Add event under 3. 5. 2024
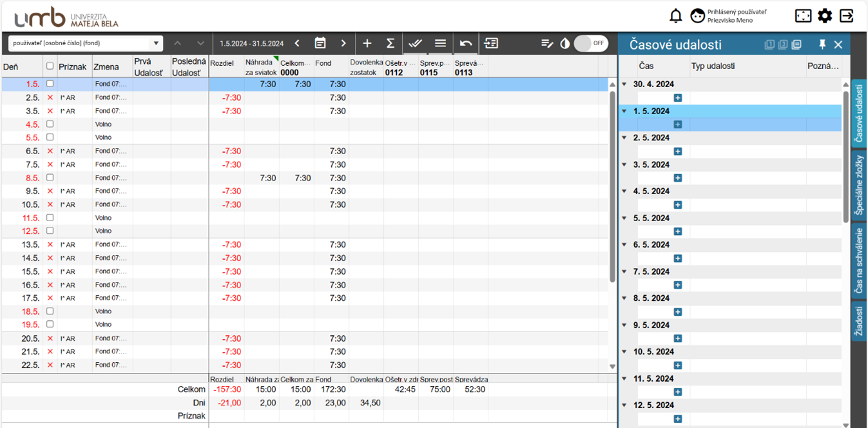The width and height of the screenshot is (868, 428). tap(678, 178)
